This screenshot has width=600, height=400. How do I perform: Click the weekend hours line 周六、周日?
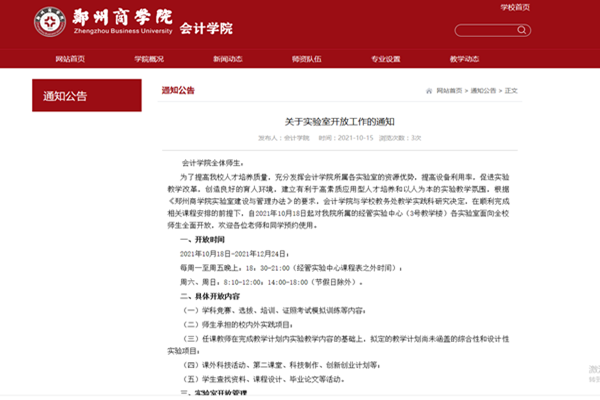(x=271, y=282)
